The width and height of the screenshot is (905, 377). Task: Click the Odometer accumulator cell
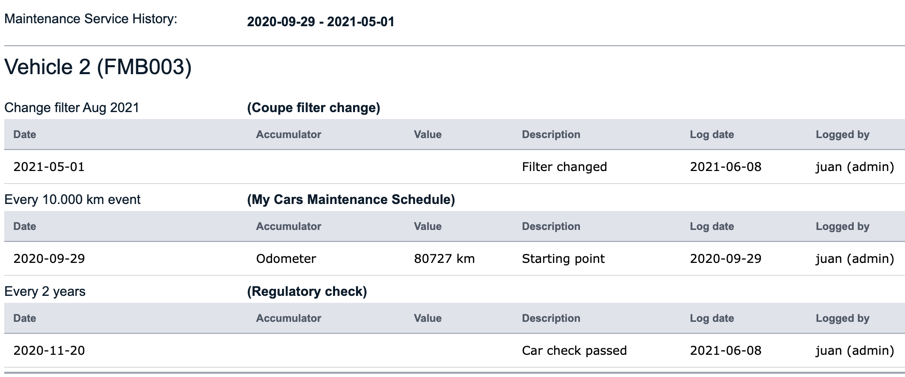coord(286,259)
